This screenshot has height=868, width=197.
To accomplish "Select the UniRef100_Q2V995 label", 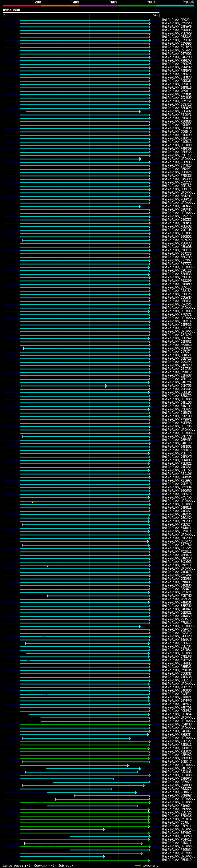I will (177, 43).
